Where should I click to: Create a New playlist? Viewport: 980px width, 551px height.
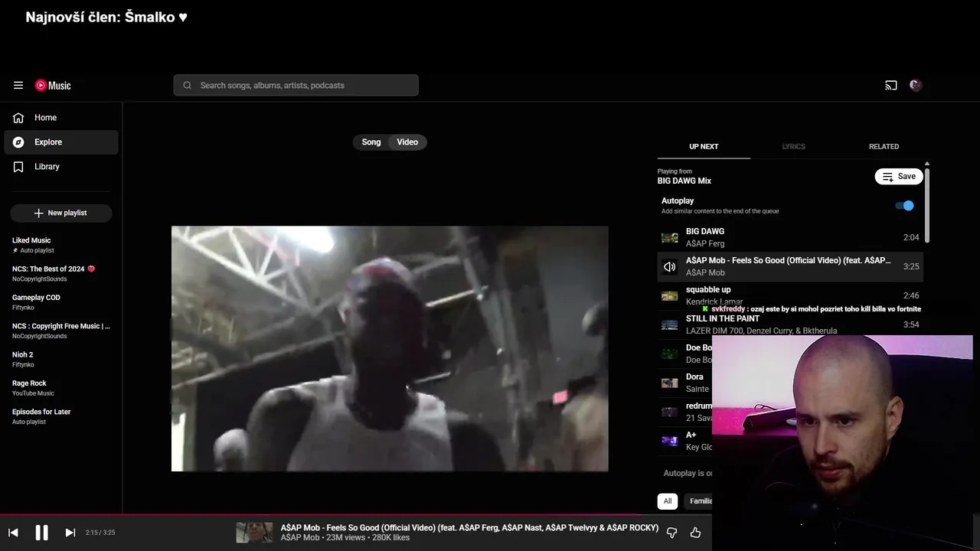click(x=61, y=213)
